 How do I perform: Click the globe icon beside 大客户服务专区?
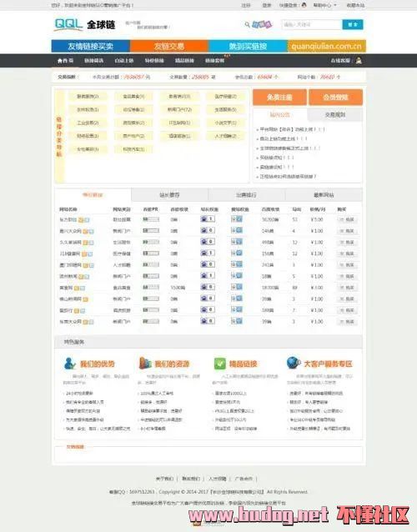pos(294,363)
